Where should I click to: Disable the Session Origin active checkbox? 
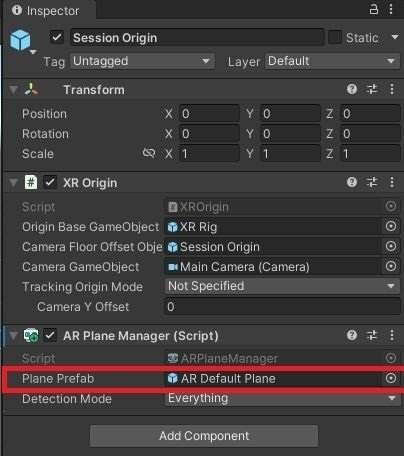pos(57,37)
